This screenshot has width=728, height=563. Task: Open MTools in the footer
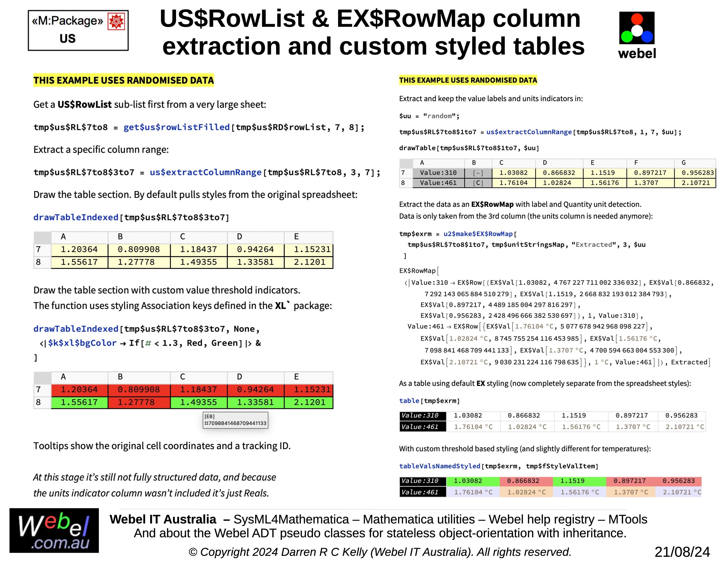[x=628, y=519]
